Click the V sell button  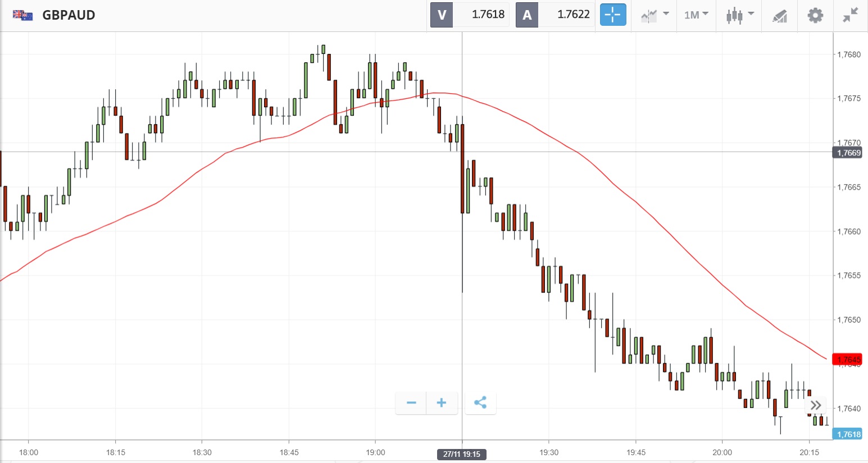[442, 15]
